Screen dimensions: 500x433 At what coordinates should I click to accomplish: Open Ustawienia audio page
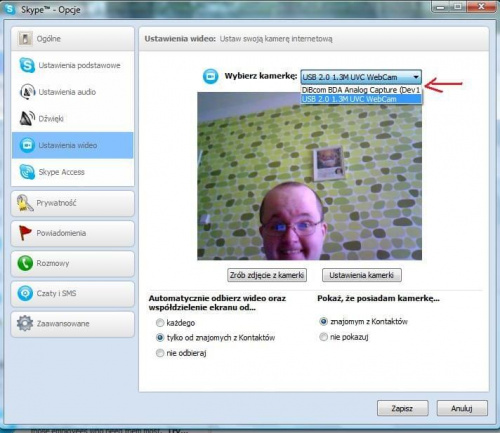tap(73, 92)
